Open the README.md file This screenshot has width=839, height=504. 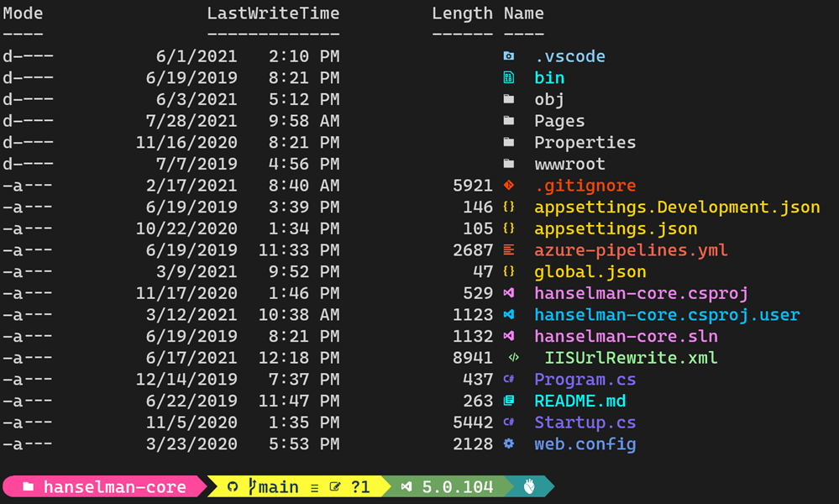coord(579,401)
